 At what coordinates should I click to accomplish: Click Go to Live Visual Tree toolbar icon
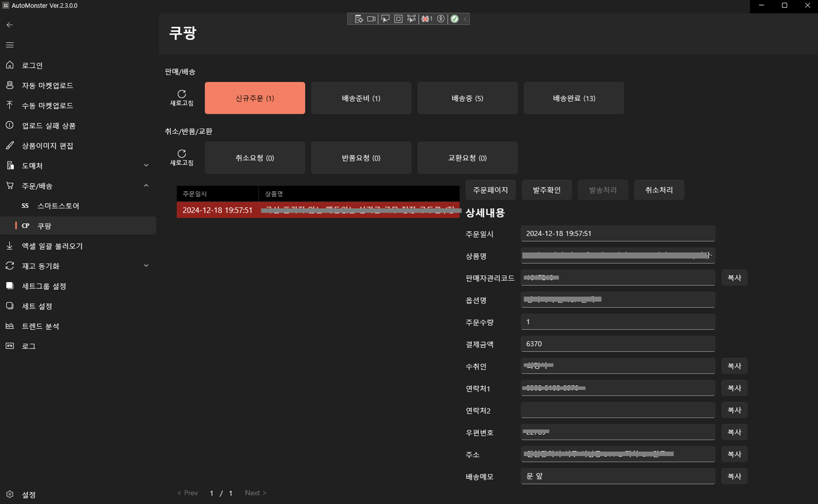358,19
